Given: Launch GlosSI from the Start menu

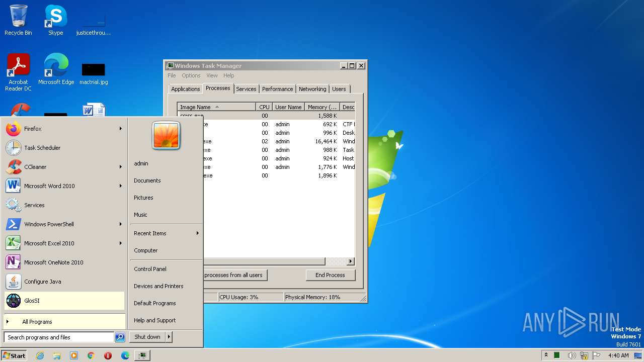Looking at the screenshot, I should 64,301.
